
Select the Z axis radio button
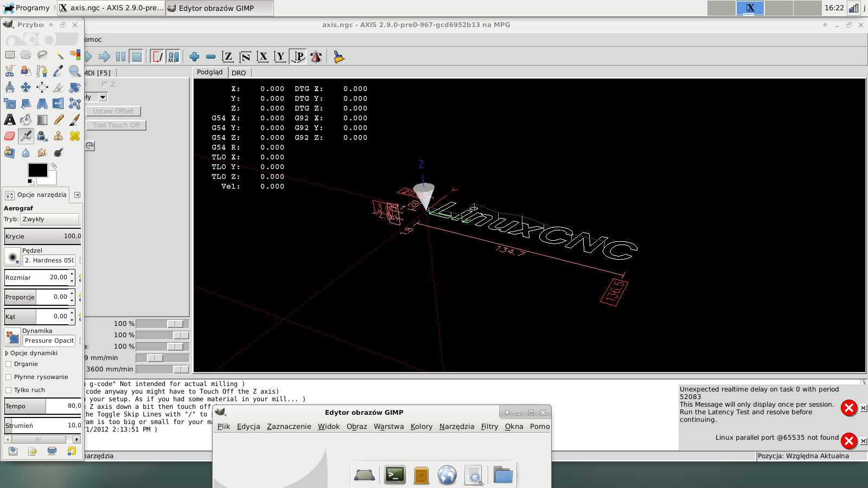(105, 85)
